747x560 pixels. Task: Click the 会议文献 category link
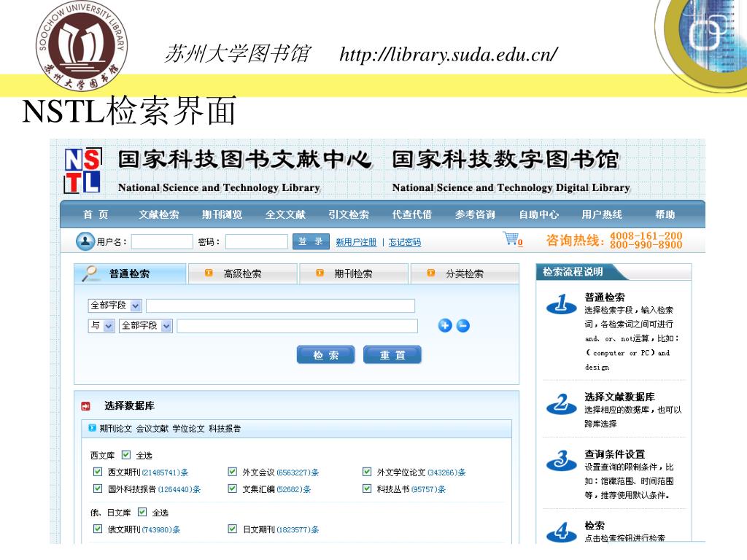pos(152,429)
